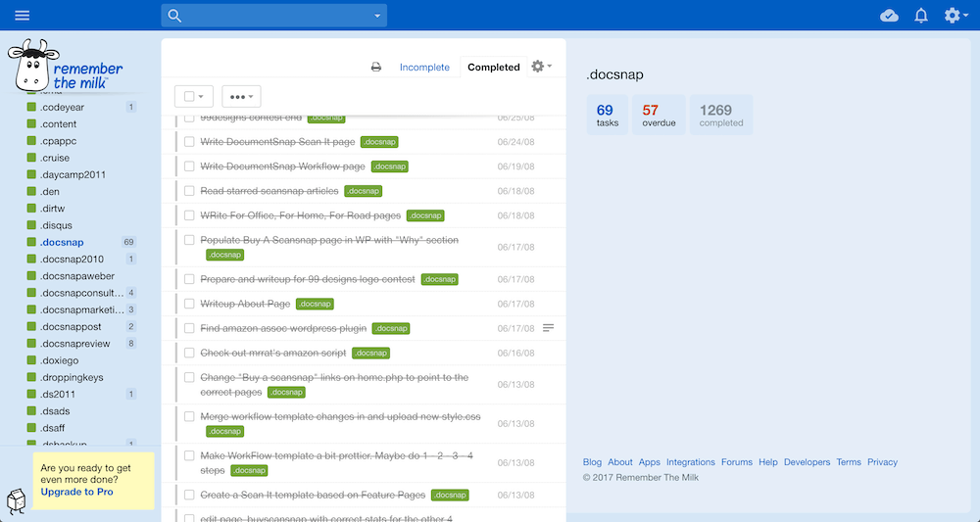The height and width of the screenshot is (522, 980).
Task: Open the About footer link
Action: (620, 462)
